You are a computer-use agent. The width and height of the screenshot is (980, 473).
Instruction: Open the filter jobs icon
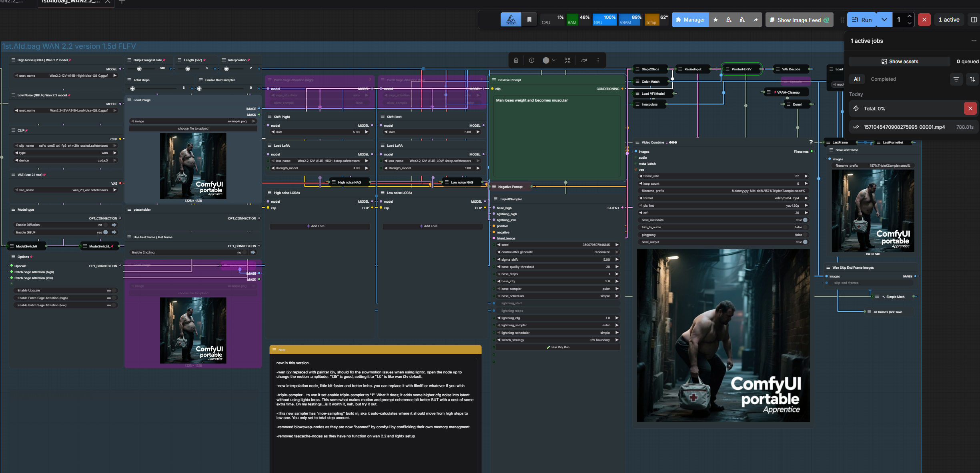pos(956,79)
